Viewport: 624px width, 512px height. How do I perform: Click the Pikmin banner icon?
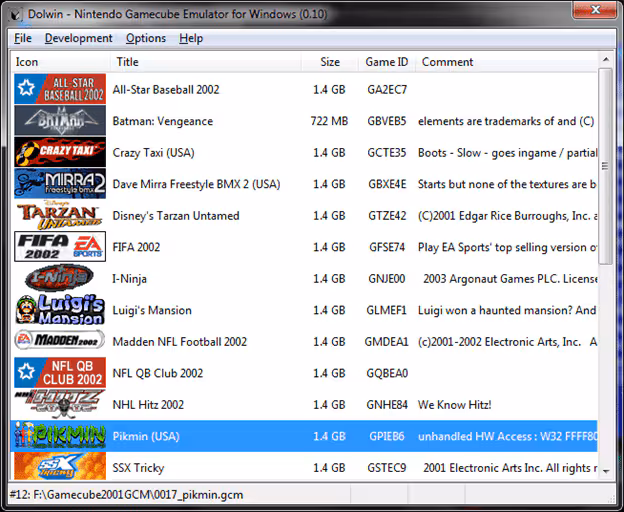(60, 436)
